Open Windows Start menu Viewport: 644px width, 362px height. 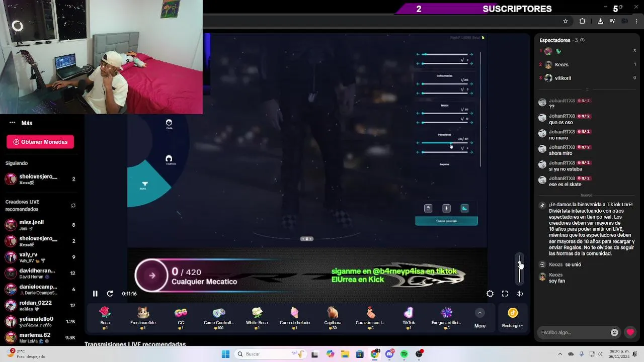[226, 354]
